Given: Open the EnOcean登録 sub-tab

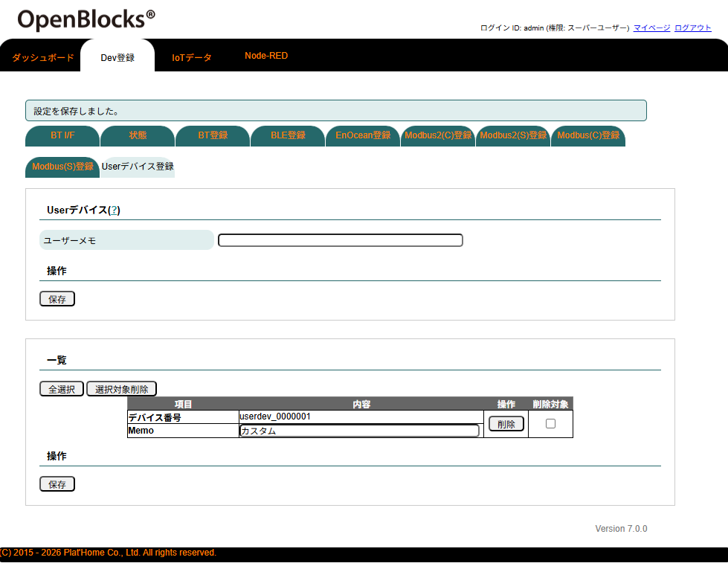Looking at the screenshot, I should click(x=363, y=135).
